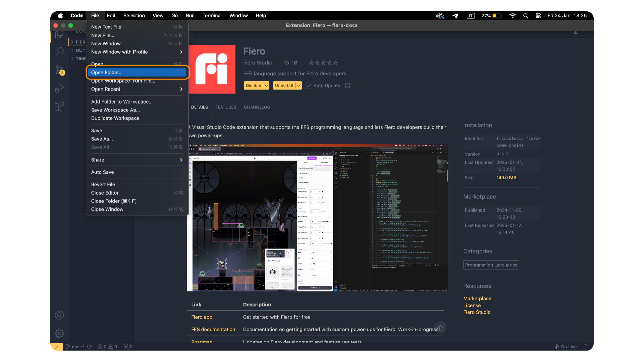Switch to the CHANGELOG tab
The height and width of the screenshot is (362, 644).
257,107
